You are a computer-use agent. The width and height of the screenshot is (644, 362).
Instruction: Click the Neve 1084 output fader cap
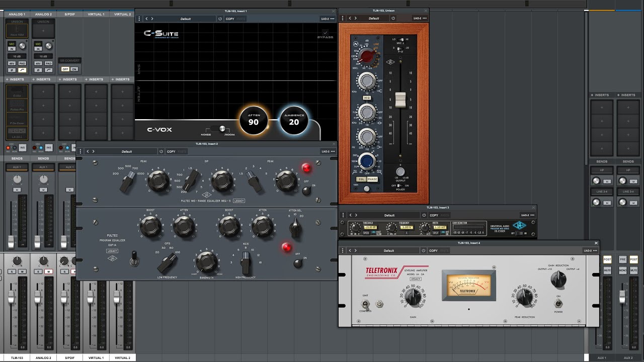pos(400,100)
